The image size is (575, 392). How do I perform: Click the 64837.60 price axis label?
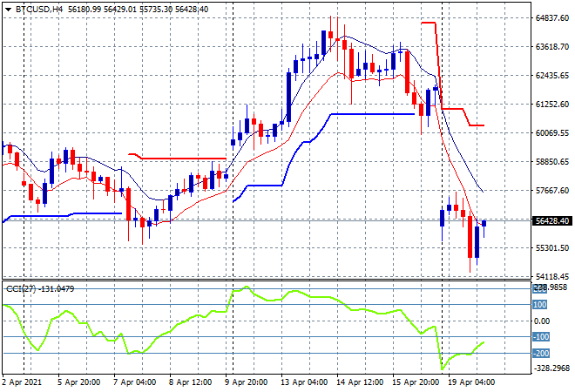(552, 18)
